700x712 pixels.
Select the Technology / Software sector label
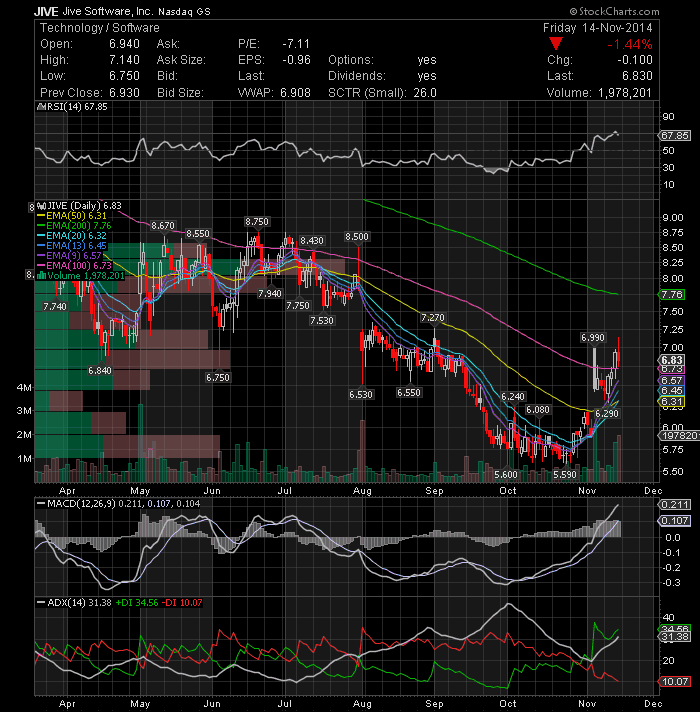[100, 28]
